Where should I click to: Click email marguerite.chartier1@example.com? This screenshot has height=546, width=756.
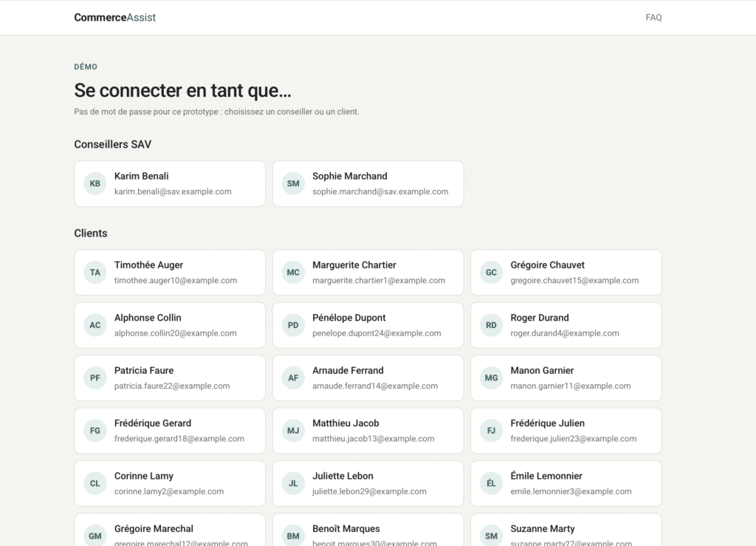click(x=379, y=280)
